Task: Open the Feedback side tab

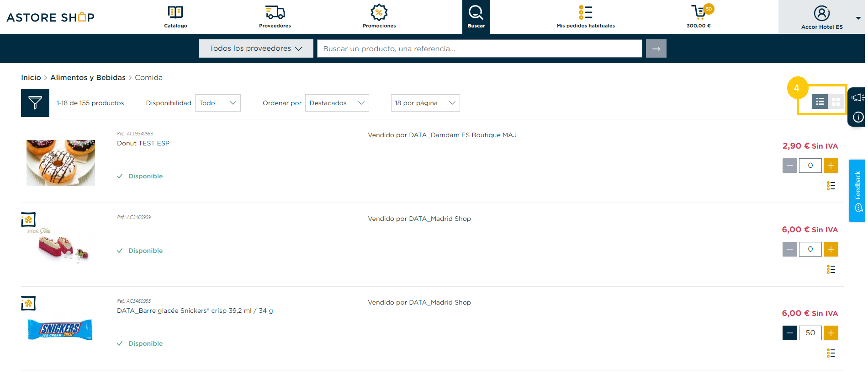Action: [857, 191]
